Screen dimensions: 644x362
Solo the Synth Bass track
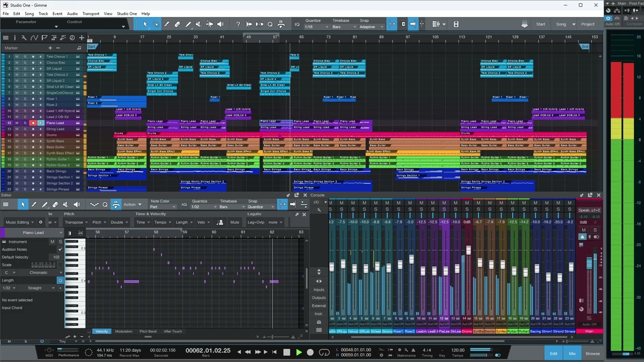[x=25, y=141]
